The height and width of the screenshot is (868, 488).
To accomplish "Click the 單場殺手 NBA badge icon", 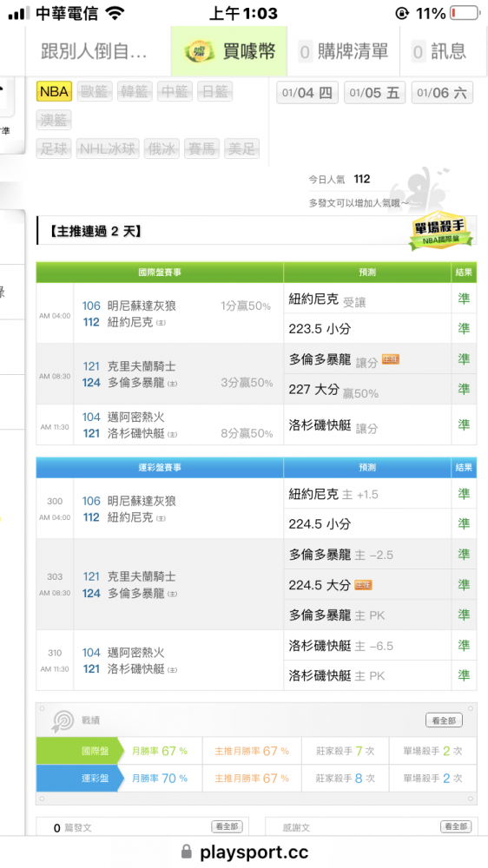I will point(441,230).
